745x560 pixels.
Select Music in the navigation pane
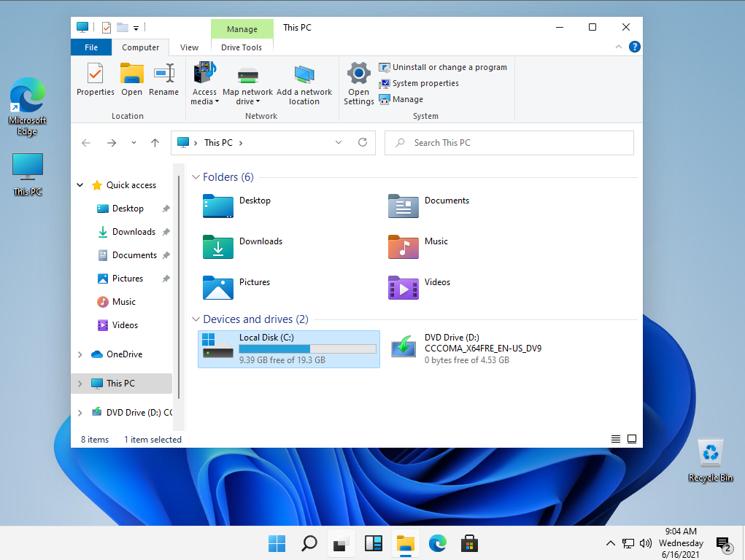[123, 302]
